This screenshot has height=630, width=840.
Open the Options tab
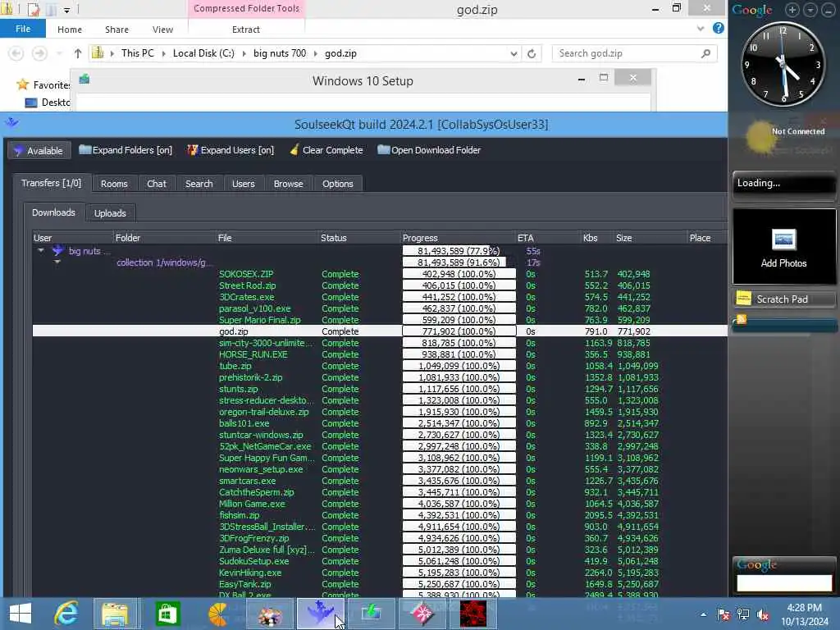point(337,184)
